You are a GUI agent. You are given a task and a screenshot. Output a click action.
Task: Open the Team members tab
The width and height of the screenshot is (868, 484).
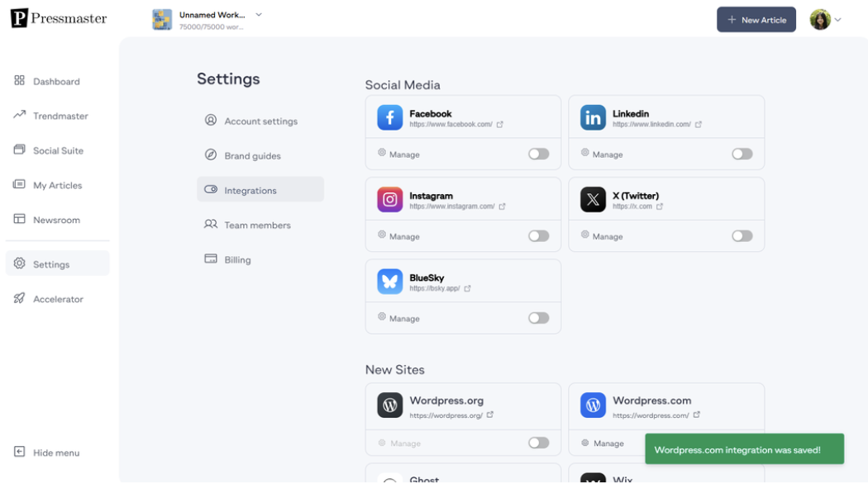point(260,225)
